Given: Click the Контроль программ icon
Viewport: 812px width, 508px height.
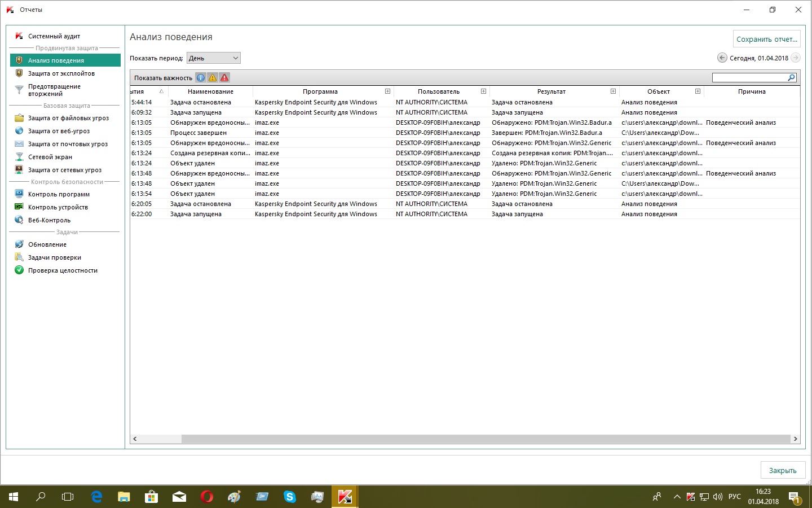Looking at the screenshot, I should 19,194.
